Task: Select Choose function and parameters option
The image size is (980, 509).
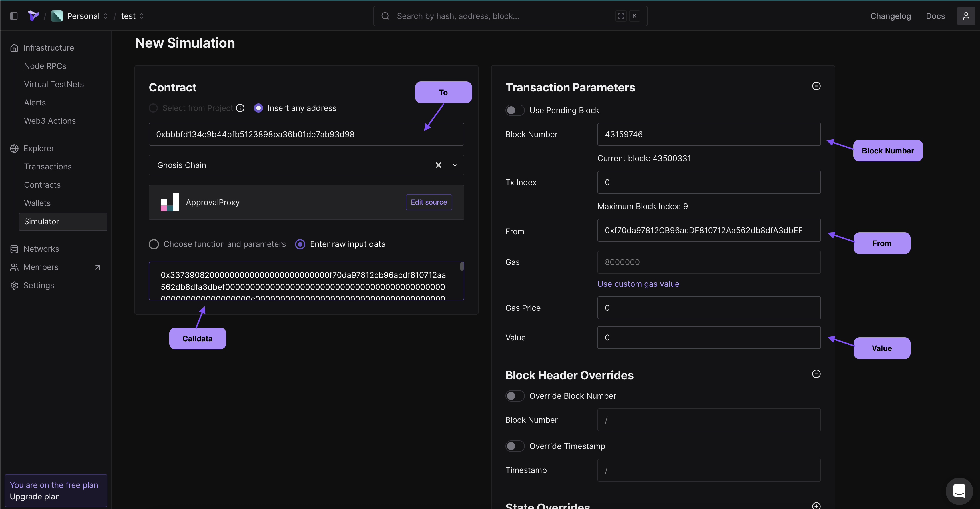Action: pyautogui.click(x=154, y=244)
